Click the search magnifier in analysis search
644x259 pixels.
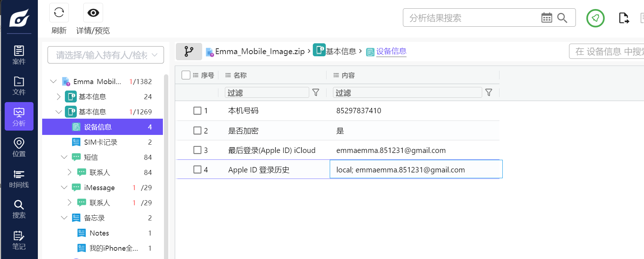[562, 18]
